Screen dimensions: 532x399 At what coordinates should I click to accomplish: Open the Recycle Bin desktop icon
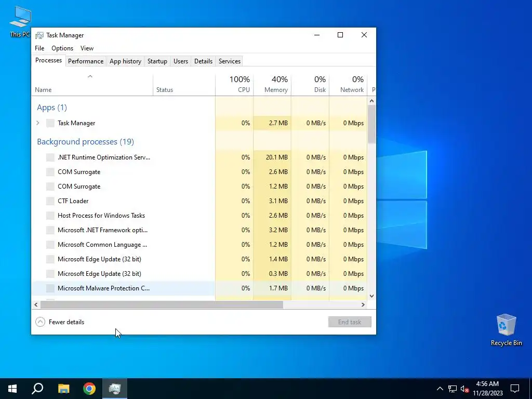click(x=506, y=330)
